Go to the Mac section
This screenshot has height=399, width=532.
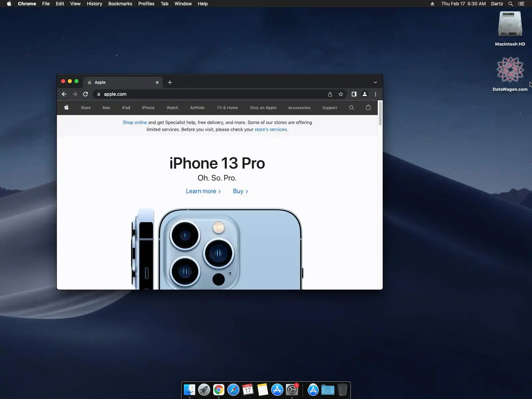[106, 108]
